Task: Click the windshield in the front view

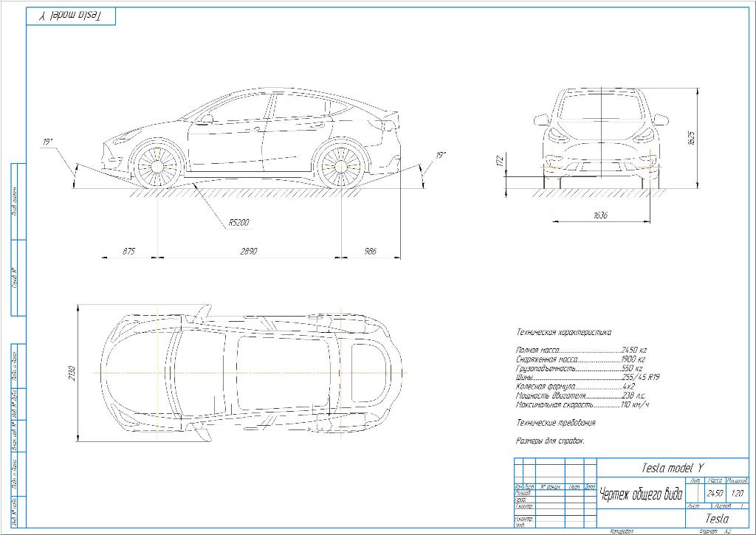Action: tap(601, 108)
